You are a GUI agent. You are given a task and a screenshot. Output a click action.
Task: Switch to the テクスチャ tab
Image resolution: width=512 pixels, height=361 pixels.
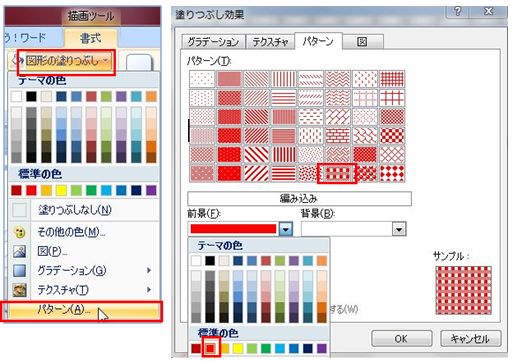coord(270,42)
